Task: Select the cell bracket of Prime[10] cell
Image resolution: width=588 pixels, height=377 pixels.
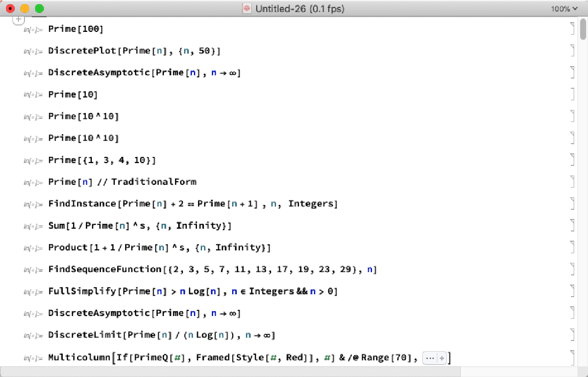Action: 572,94
